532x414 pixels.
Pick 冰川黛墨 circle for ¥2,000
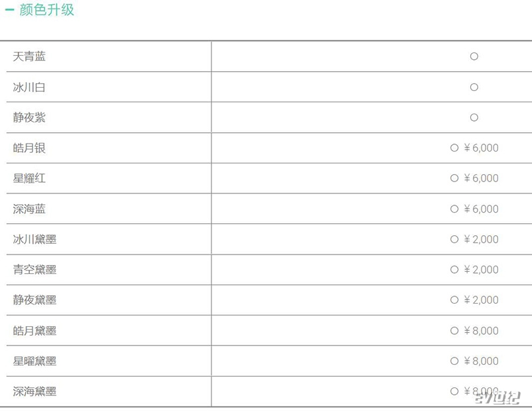(x=454, y=239)
